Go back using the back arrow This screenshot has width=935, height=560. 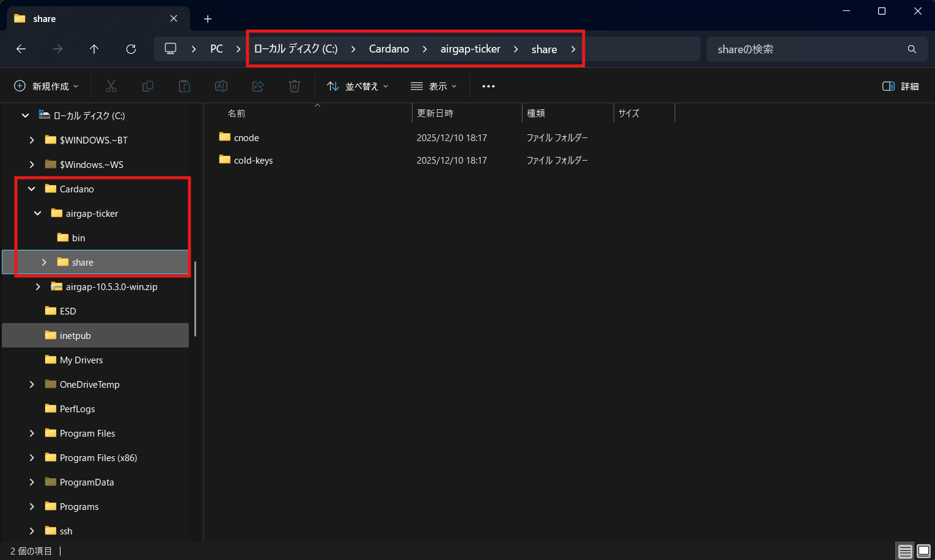pyautogui.click(x=21, y=49)
